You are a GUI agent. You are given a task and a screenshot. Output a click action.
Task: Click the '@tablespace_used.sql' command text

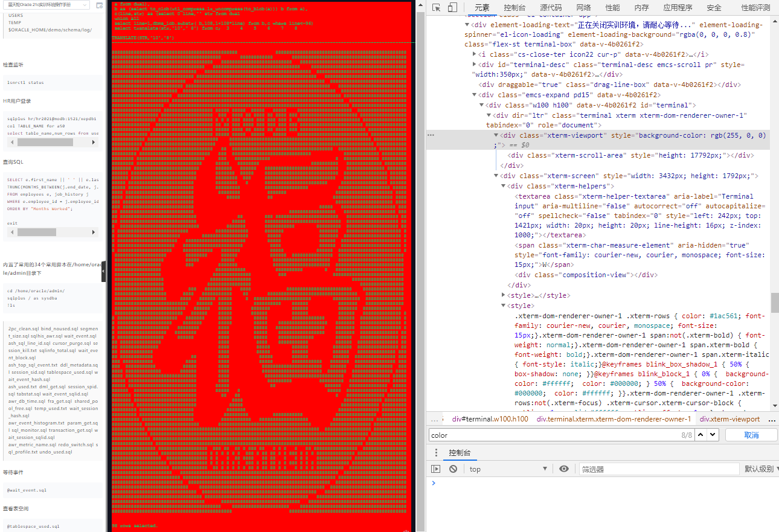coord(33,527)
